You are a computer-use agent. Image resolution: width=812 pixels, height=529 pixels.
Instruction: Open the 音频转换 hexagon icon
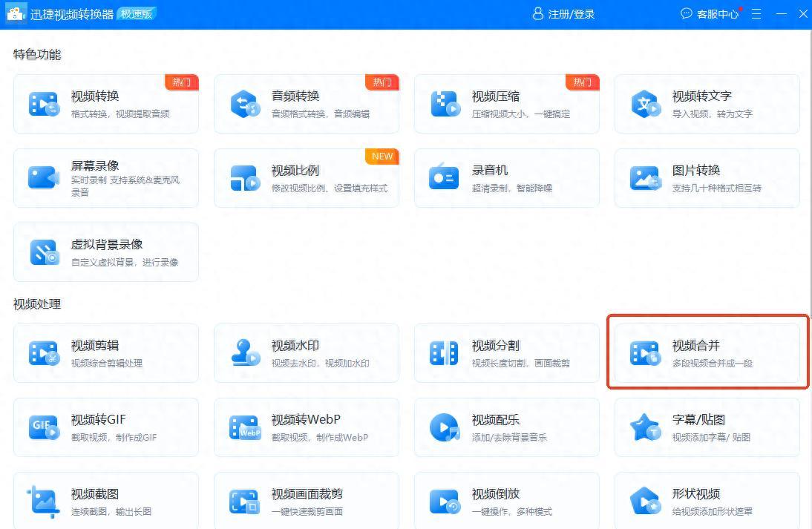click(x=244, y=104)
